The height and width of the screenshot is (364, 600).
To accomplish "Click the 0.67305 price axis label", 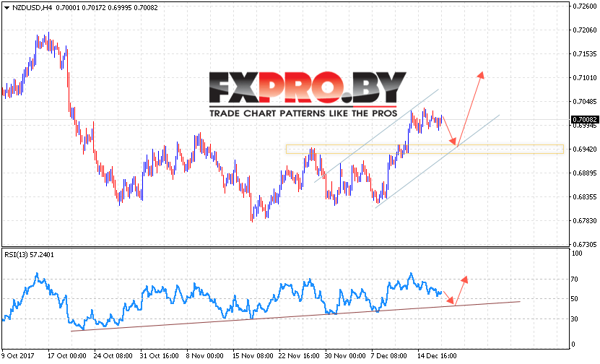I will [585, 244].
